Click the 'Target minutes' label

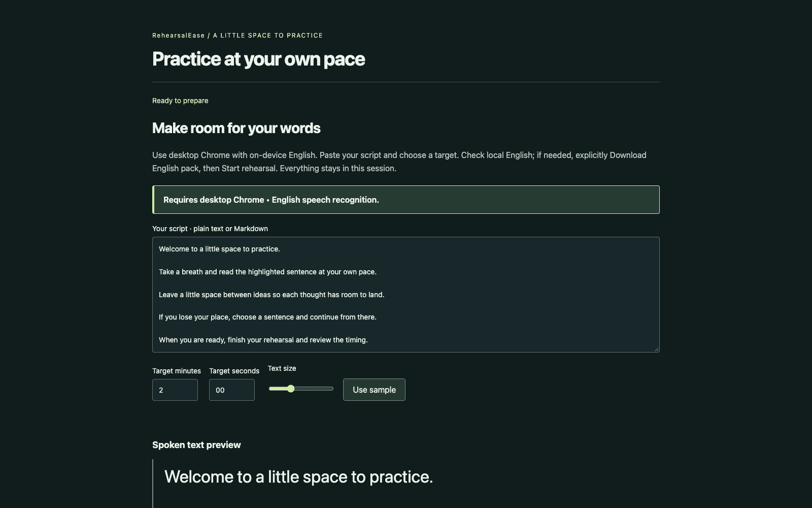click(177, 371)
